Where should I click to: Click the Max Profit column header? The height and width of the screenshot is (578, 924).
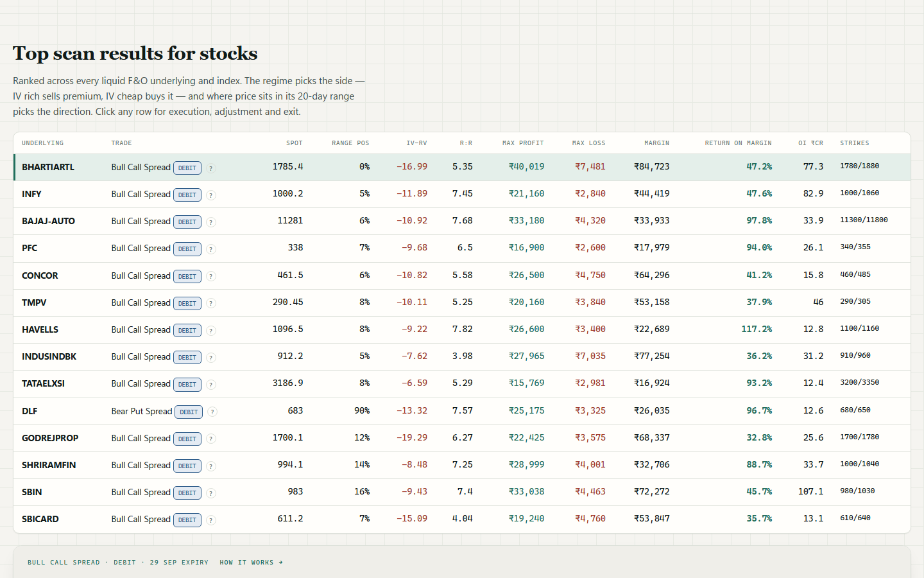tap(523, 143)
